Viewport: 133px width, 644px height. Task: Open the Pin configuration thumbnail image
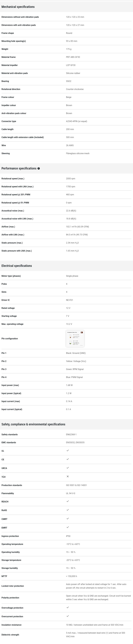click(75, 339)
